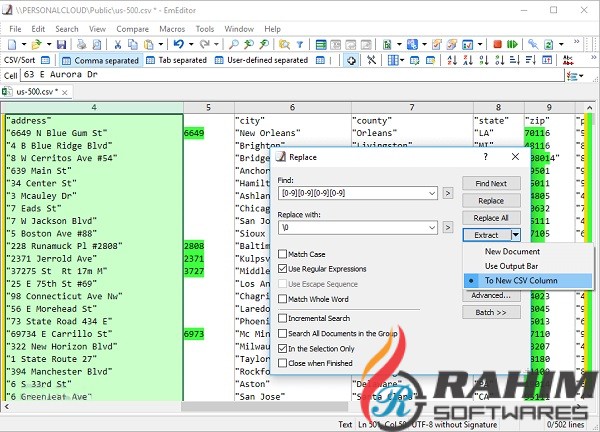Click the Sort A to Z icon
This screenshot has height=432, width=600.
(452, 60)
